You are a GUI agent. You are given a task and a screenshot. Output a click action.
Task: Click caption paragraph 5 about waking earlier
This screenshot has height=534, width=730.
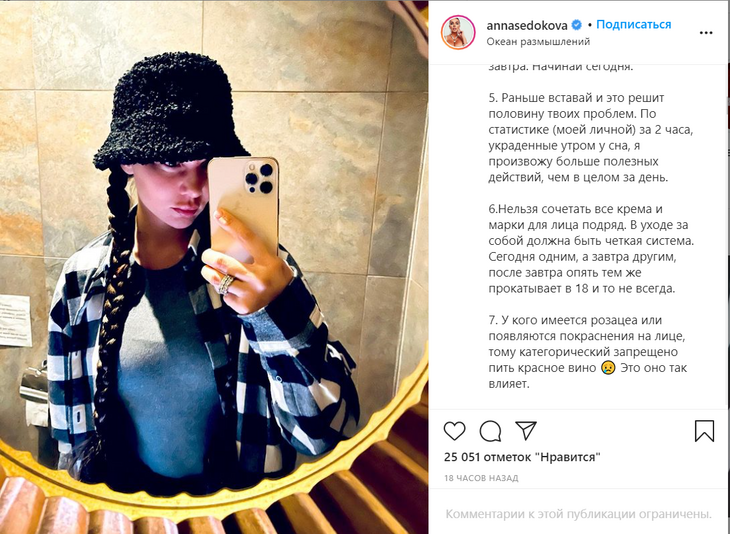(590, 137)
